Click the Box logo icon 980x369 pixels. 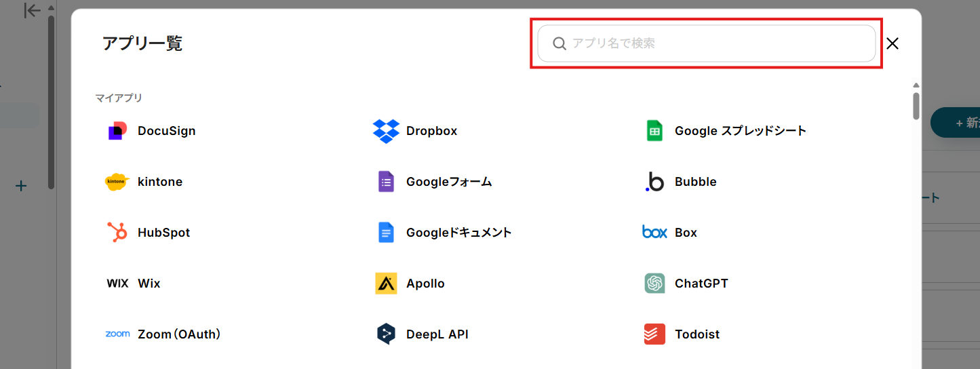point(654,233)
